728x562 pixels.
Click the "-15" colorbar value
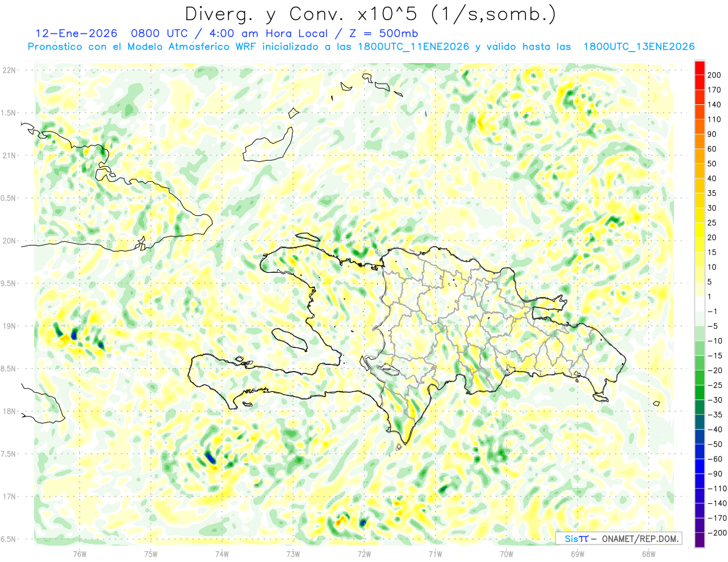(715, 356)
